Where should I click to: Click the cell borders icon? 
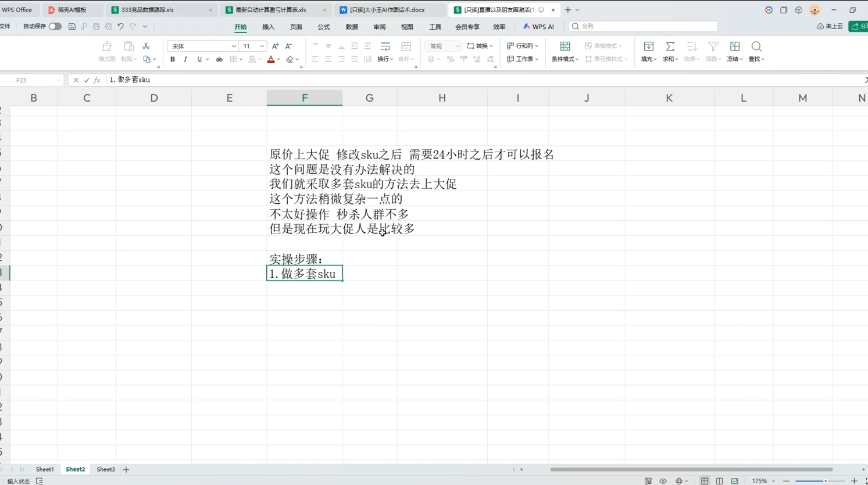pyautogui.click(x=233, y=59)
